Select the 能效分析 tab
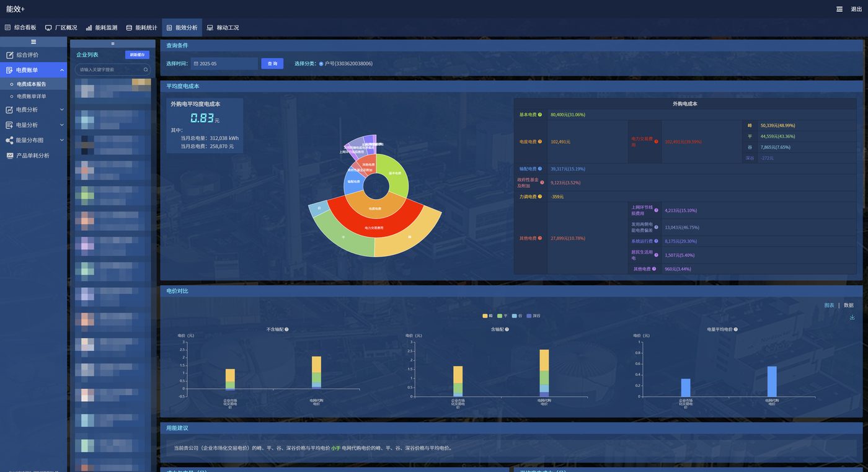The image size is (868, 472). coord(182,28)
